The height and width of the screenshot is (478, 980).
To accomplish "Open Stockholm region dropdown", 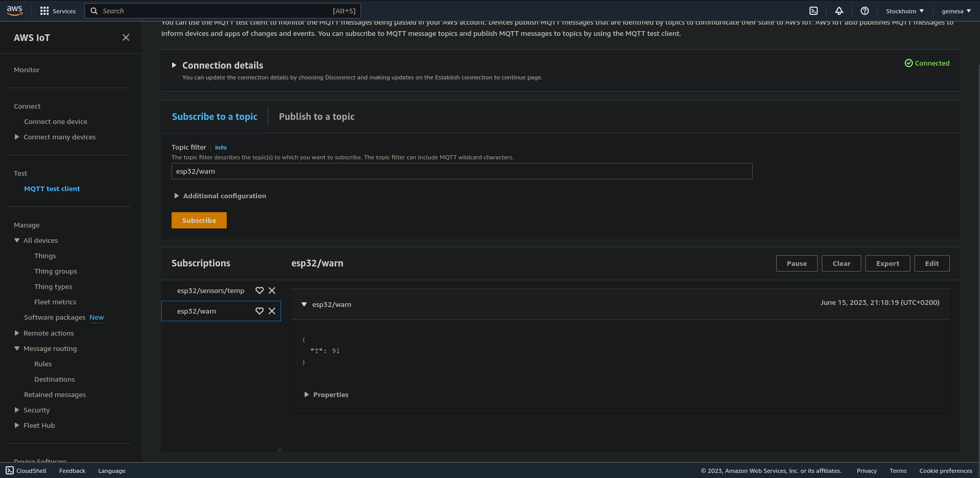I will pos(905,11).
